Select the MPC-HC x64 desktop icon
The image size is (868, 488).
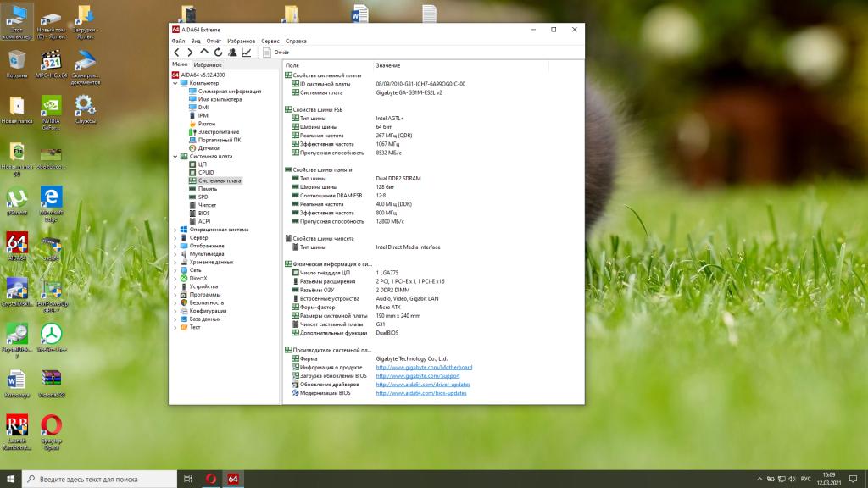51,64
